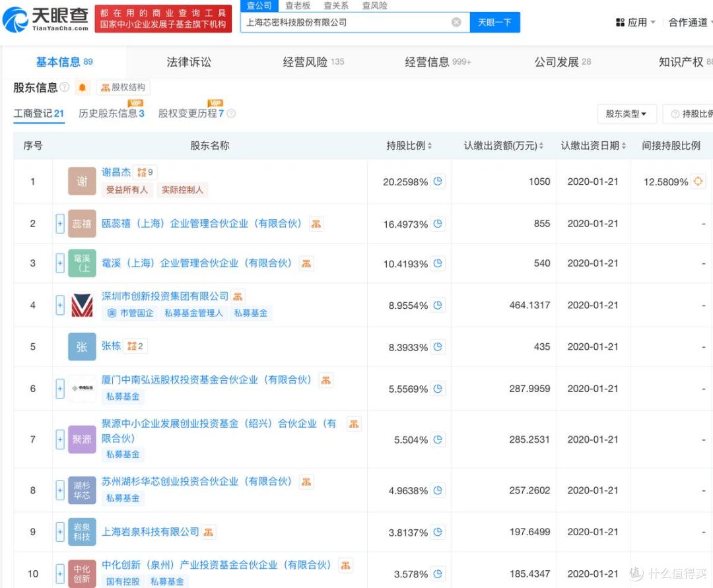
Task: Click pie chart icon for 20.2598%
Action: [438, 181]
